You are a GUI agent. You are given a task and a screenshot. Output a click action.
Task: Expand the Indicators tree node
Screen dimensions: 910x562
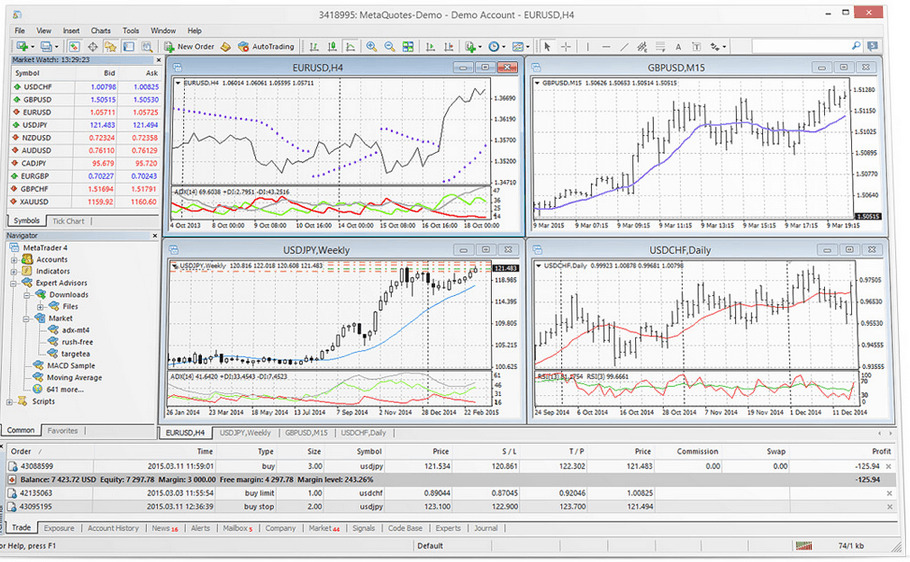pyautogui.click(x=14, y=271)
